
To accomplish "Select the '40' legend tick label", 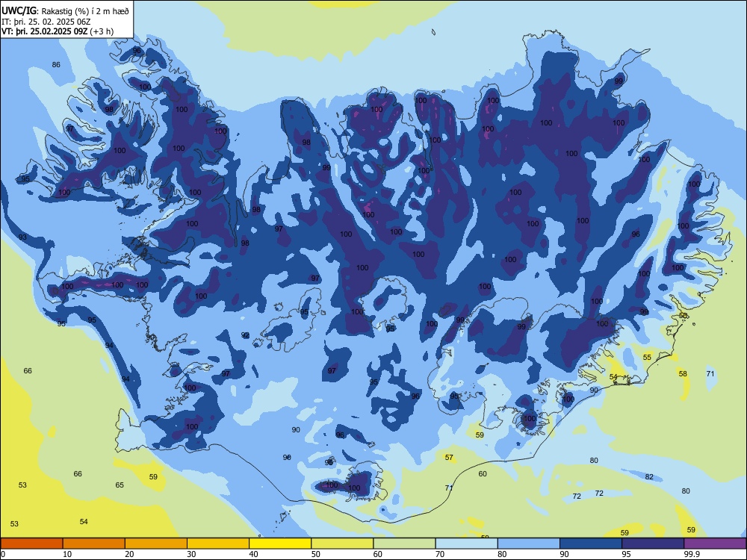I will pos(253,554).
